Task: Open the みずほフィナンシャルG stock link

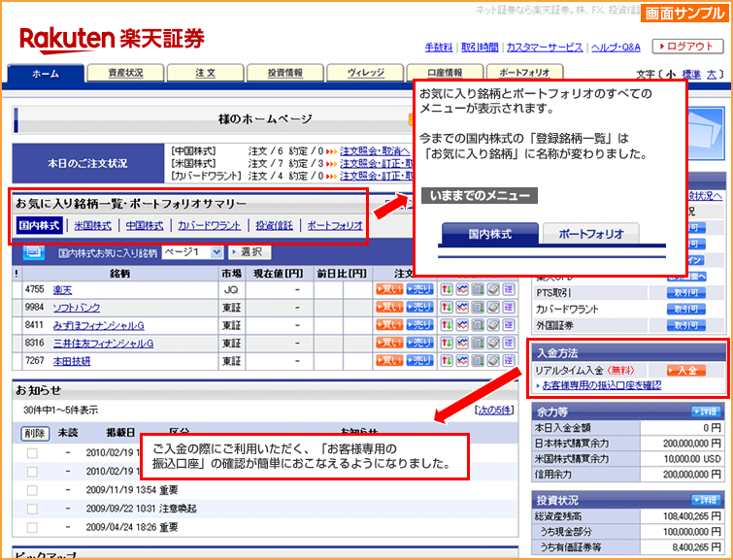Action: click(x=99, y=325)
